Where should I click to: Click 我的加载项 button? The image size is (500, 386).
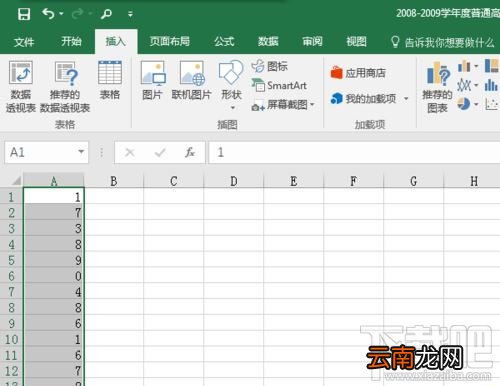point(363,98)
